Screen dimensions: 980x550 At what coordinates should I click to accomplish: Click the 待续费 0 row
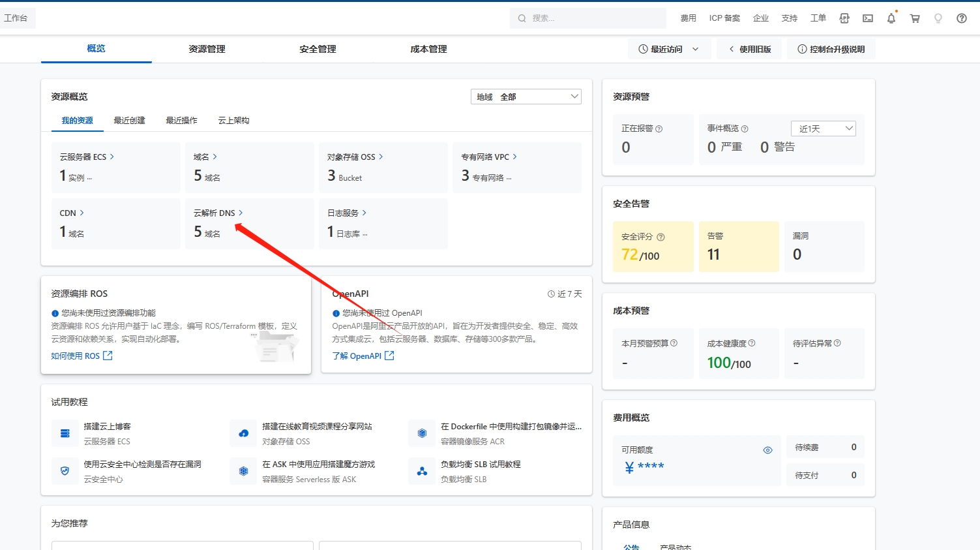click(x=825, y=448)
